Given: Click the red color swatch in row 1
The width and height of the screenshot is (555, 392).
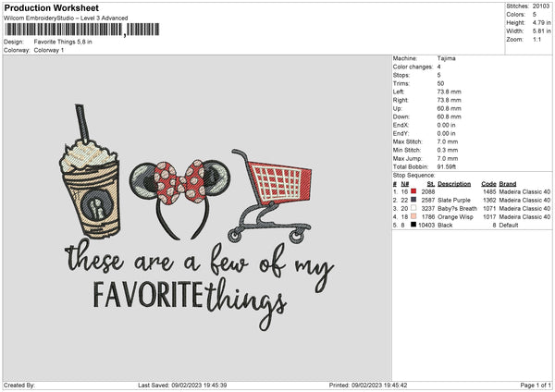Looking at the screenshot, I should coord(413,191).
